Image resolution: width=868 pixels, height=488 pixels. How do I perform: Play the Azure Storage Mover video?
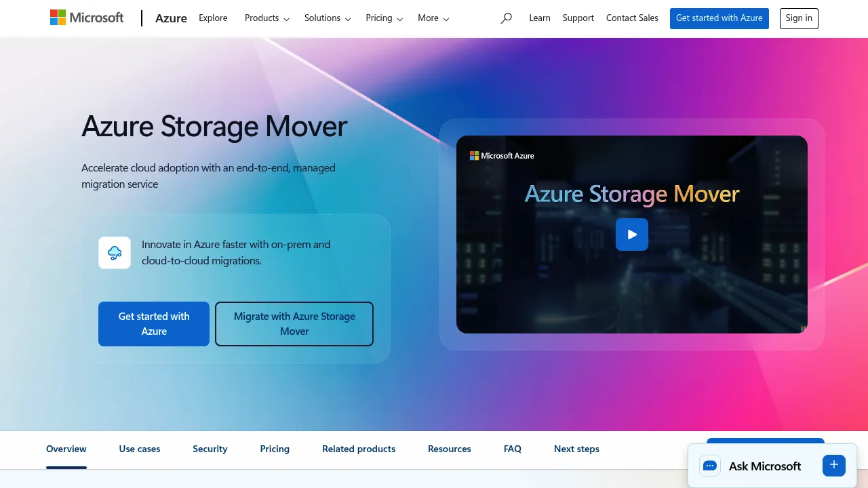coord(632,235)
